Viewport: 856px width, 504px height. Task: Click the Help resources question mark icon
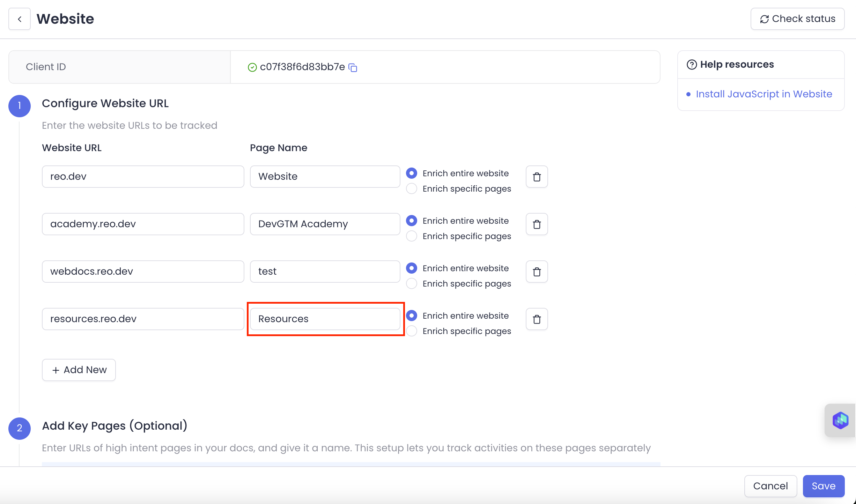pos(692,65)
